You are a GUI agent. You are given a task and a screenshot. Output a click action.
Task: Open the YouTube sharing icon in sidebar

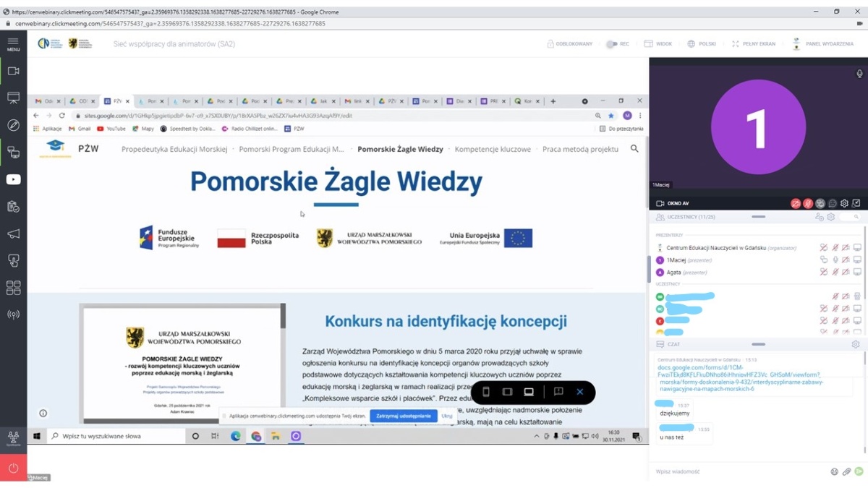(x=13, y=179)
